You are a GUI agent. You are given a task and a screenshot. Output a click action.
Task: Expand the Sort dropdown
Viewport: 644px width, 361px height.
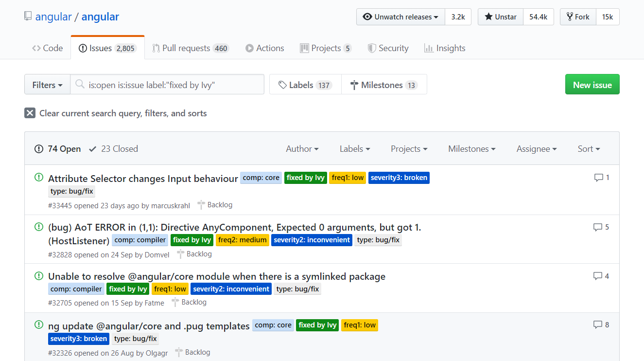point(589,149)
